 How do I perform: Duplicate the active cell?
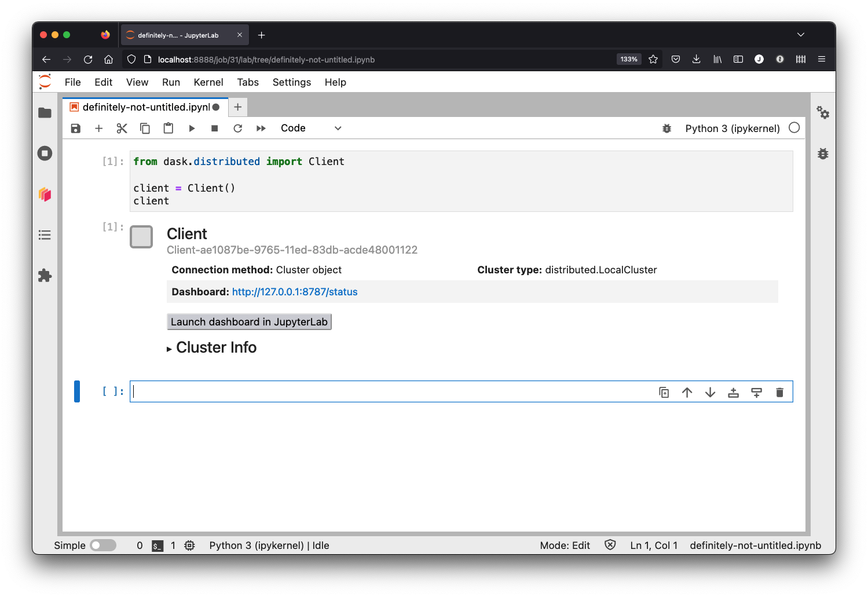[x=664, y=393]
